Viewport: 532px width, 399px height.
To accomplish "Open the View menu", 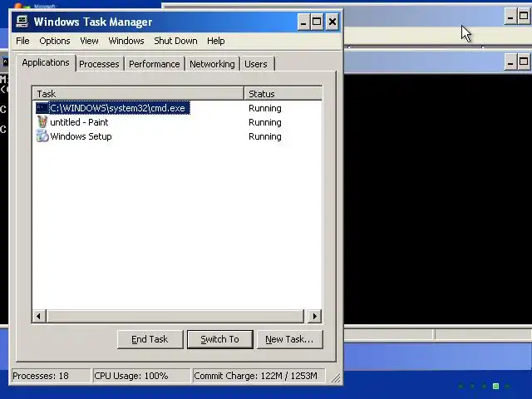I will point(89,41).
